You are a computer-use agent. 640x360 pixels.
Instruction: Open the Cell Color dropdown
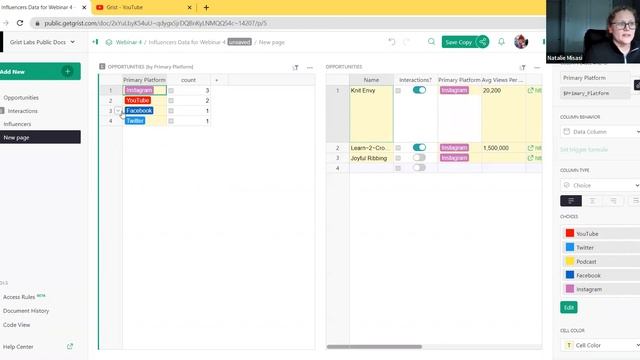(x=600, y=345)
